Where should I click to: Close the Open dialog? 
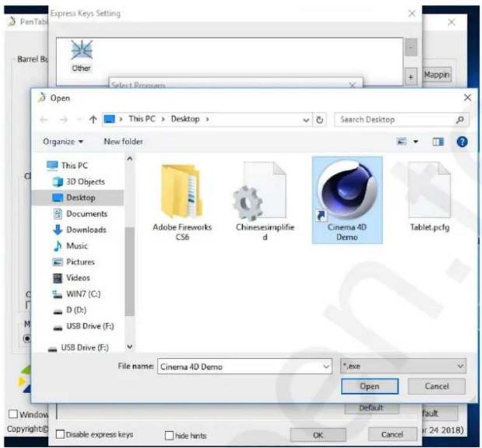point(467,98)
